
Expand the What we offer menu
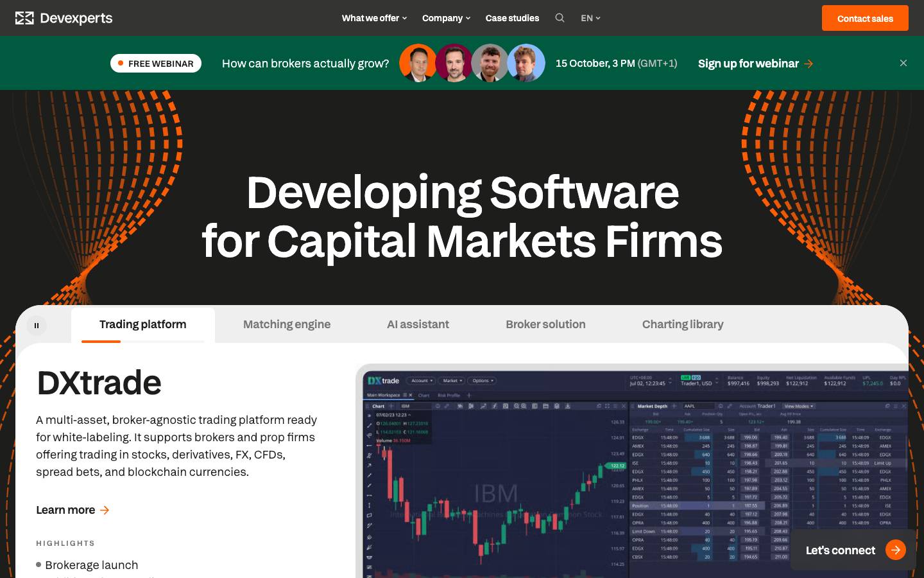click(x=374, y=18)
